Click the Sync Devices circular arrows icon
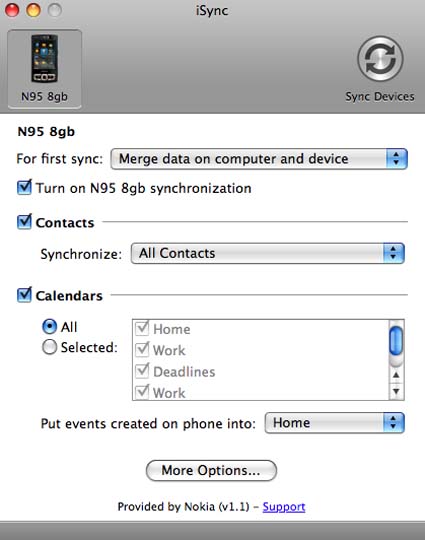The height and width of the screenshot is (540, 425). point(380,59)
